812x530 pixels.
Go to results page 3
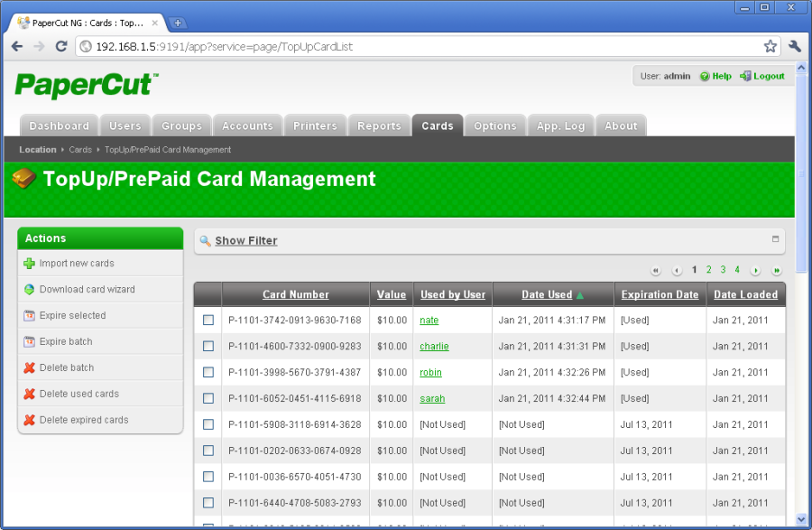(723, 270)
